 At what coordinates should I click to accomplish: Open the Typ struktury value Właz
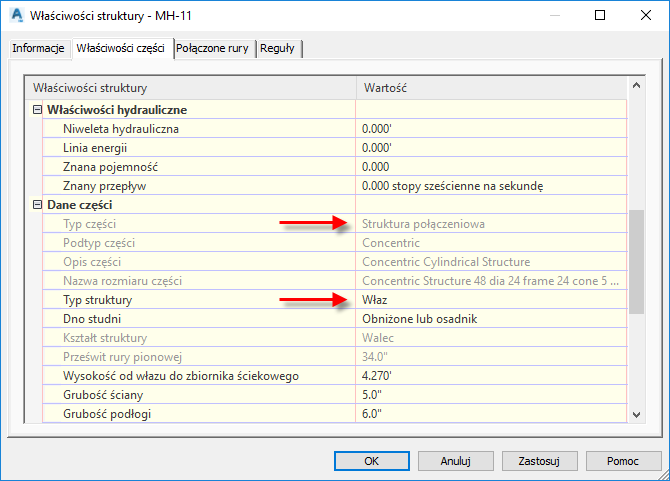(x=491, y=300)
